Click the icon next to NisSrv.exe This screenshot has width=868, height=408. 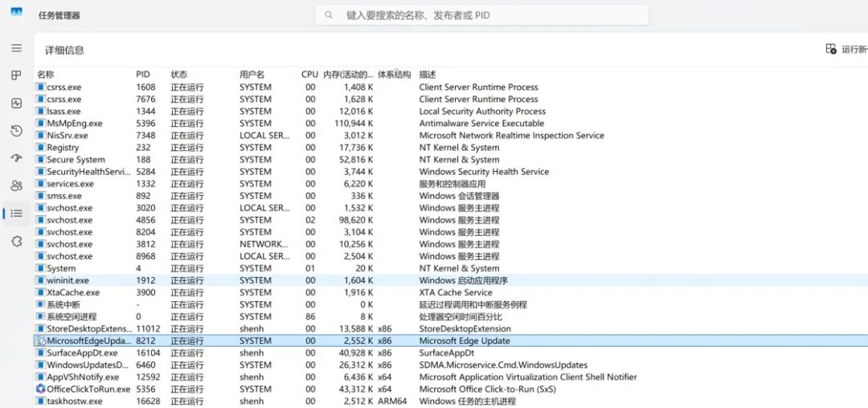pyautogui.click(x=40, y=136)
